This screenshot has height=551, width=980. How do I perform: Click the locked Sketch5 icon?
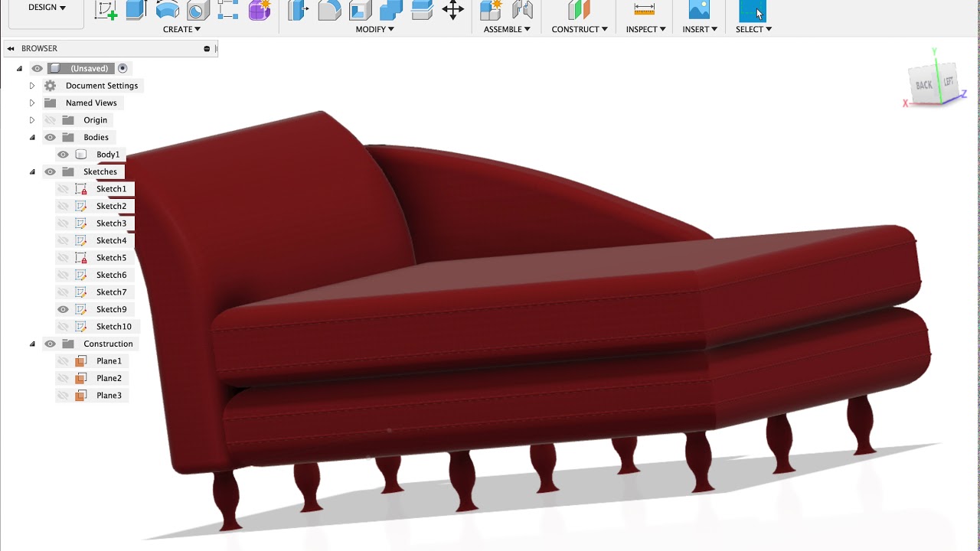pos(81,258)
